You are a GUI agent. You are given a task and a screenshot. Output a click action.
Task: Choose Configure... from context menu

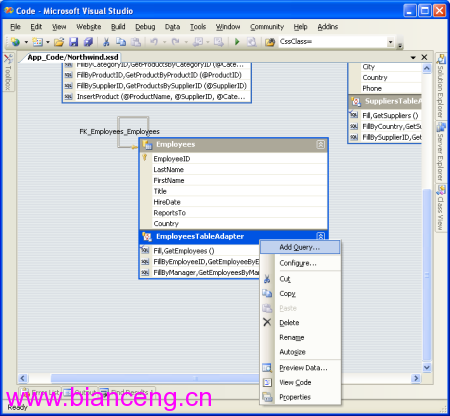[x=300, y=263]
